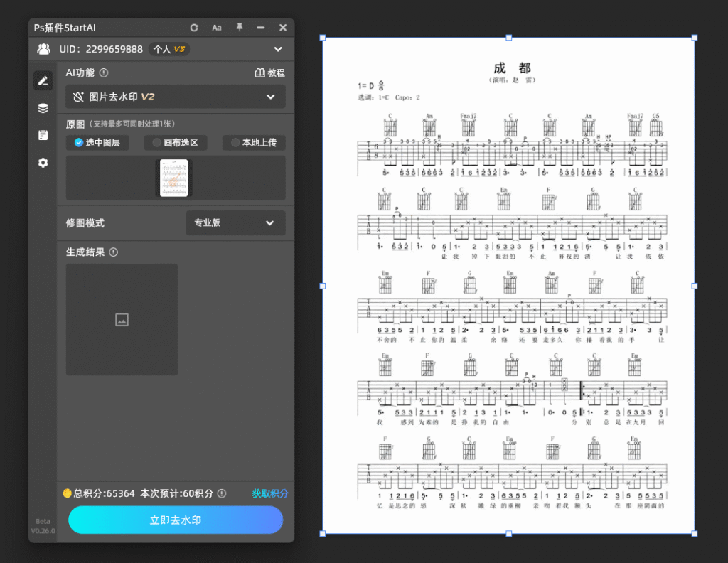728x563 pixels.
Task: Click the refresh icon in StartAI title bar
Action: [x=194, y=28]
